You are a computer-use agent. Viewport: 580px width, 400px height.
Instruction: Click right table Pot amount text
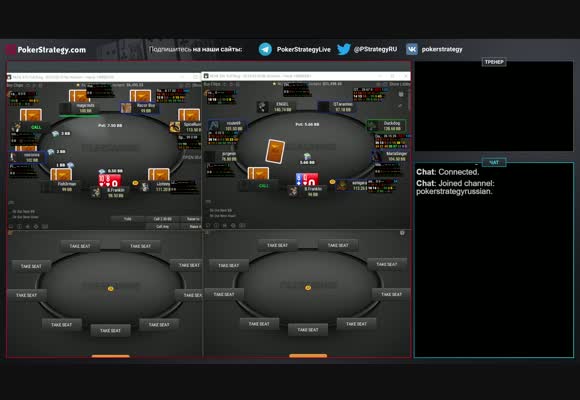(x=307, y=124)
